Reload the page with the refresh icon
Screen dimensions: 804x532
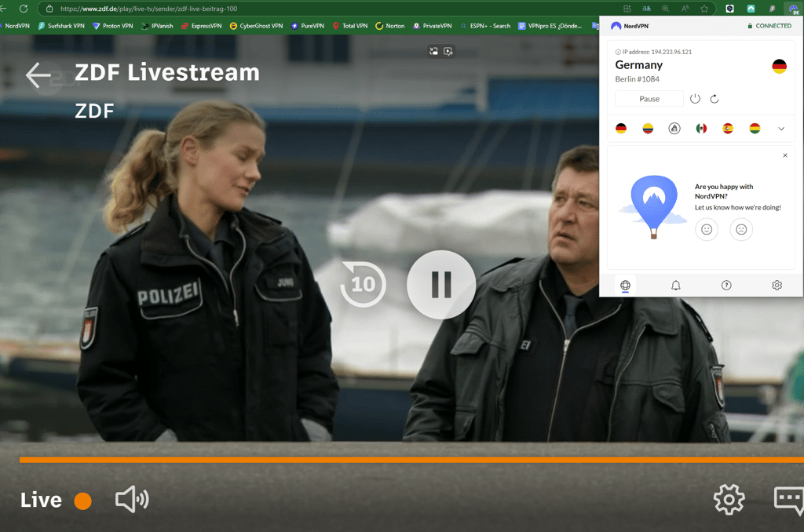23,9
